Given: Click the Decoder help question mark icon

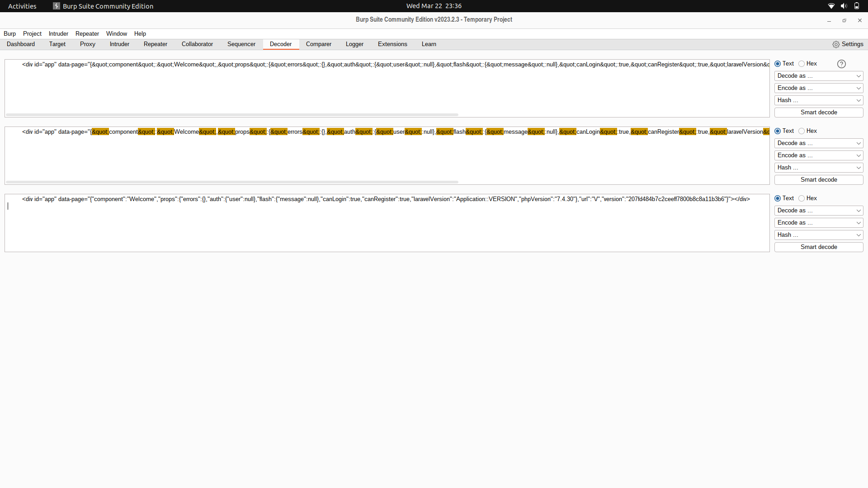Looking at the screenshot, I should coord(841,64).
